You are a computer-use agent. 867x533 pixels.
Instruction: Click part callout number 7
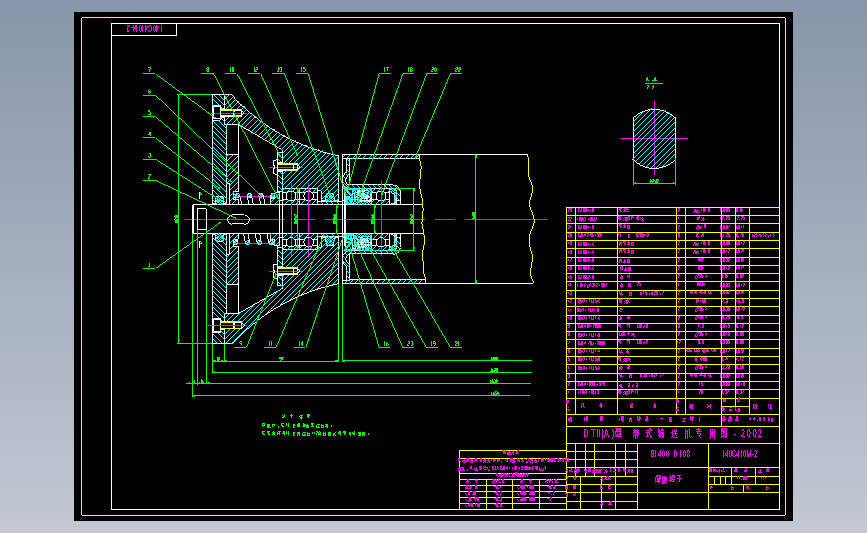point(149,70)
